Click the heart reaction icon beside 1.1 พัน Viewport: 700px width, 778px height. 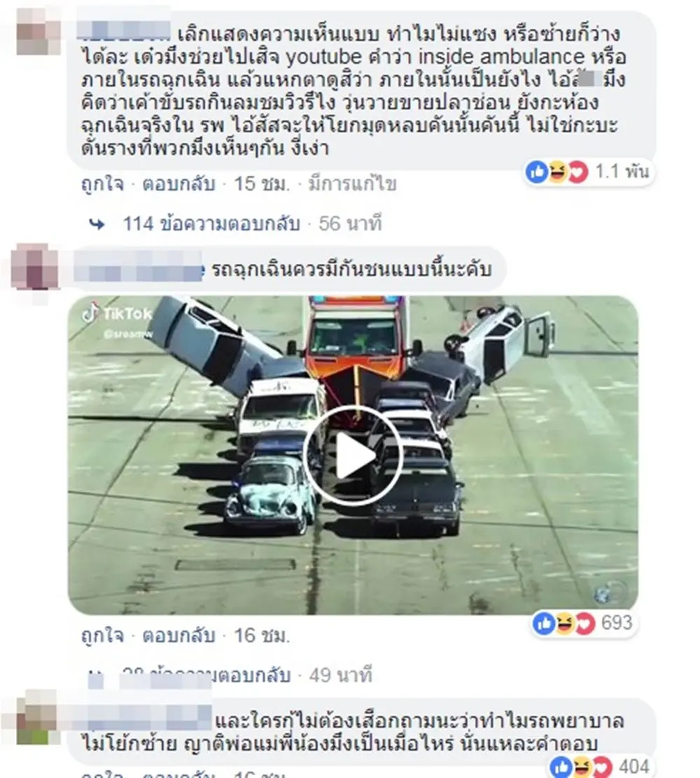point(577,172)
